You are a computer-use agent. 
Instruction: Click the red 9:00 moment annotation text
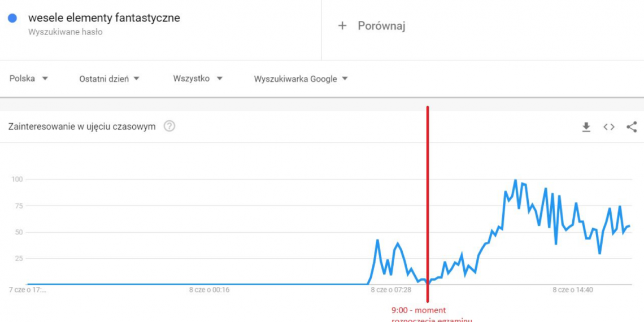click(x=419, y=310)
